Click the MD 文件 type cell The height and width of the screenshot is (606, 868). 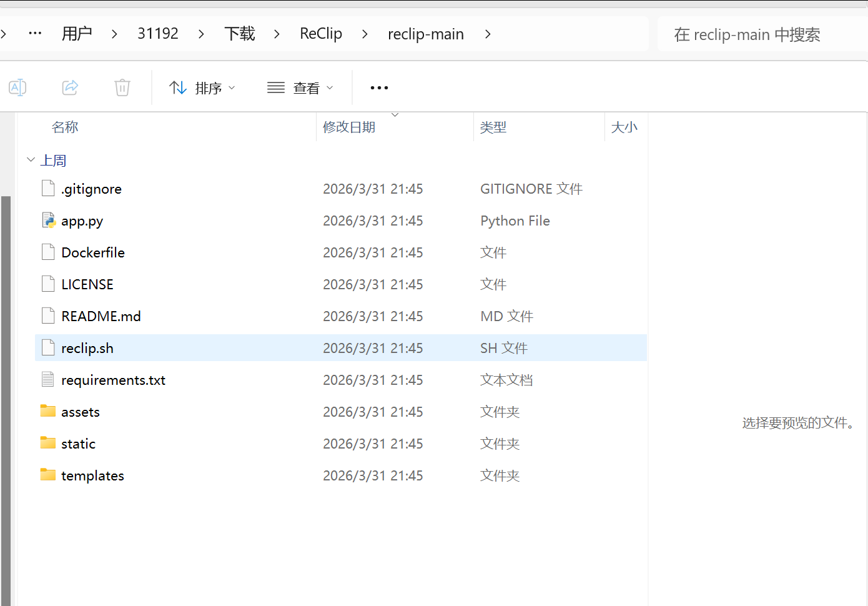pos(506,316)
